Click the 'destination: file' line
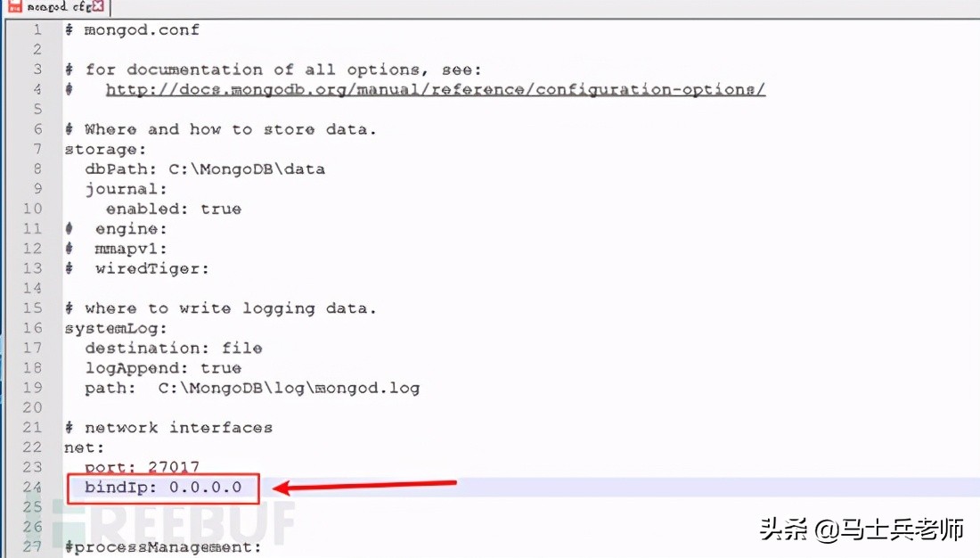The height and width of the screenshot is (558, 980). 174,349
